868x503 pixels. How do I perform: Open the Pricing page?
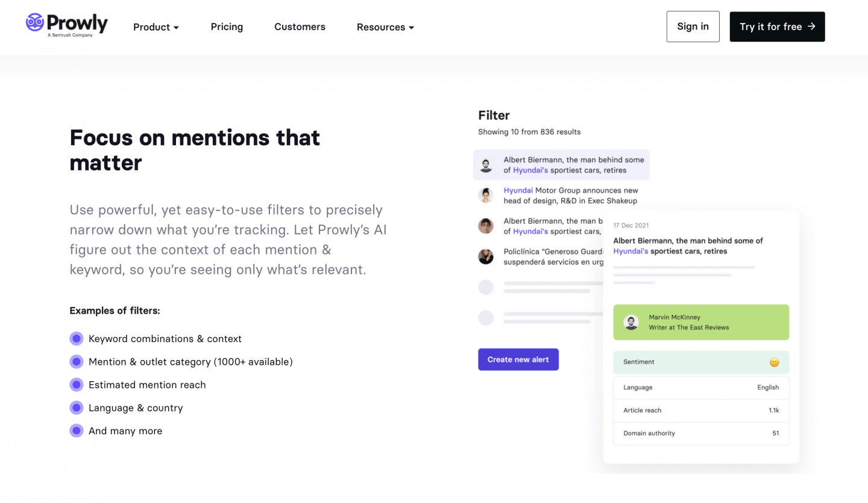pos(227,27)
